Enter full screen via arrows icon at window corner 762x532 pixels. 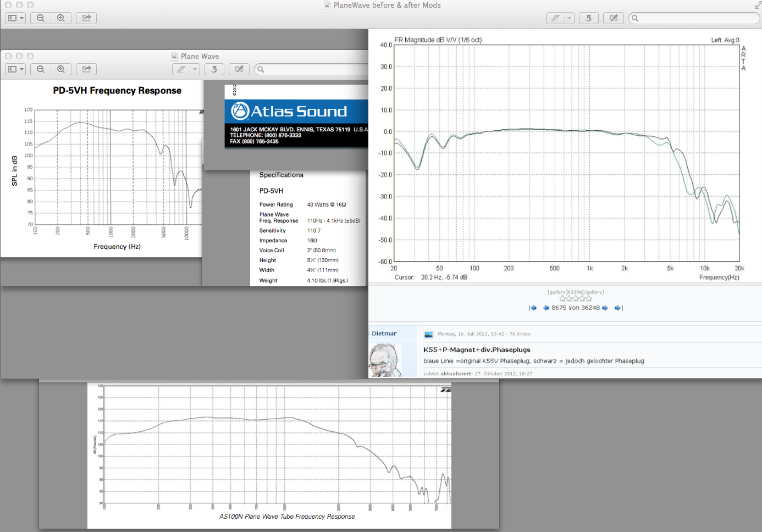[757, 5]
